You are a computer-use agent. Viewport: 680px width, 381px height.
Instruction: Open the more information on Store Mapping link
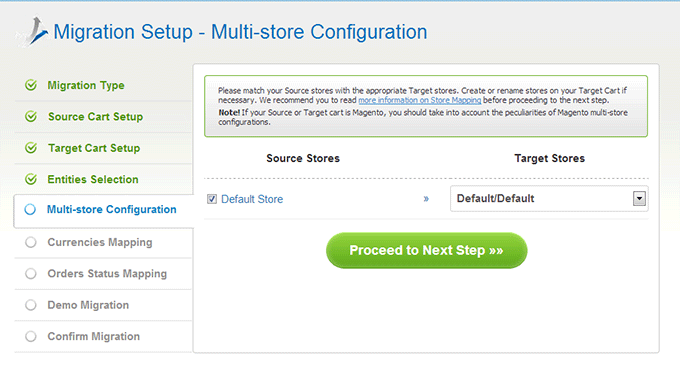click(419, 100)
